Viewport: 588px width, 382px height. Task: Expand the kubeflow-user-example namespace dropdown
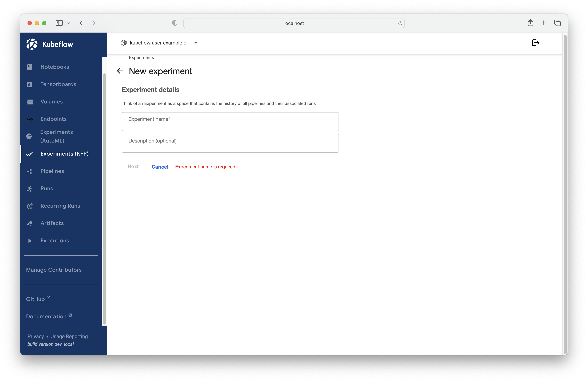[196, 43]
